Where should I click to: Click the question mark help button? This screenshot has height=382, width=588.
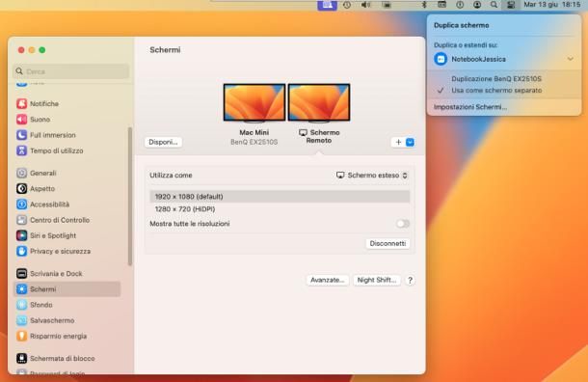pyautogui.click(x=411, y=281)
